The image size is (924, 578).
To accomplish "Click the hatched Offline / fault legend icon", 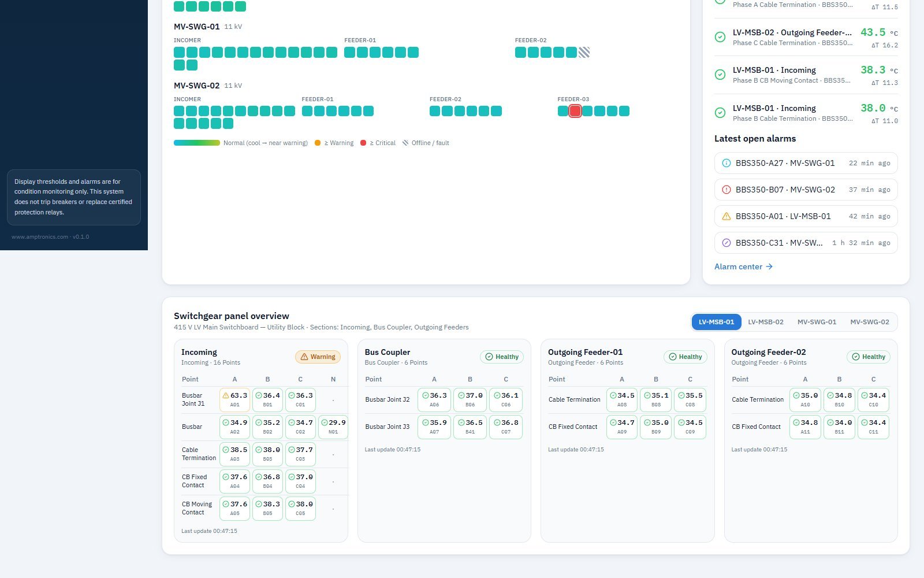I will 405,143.
